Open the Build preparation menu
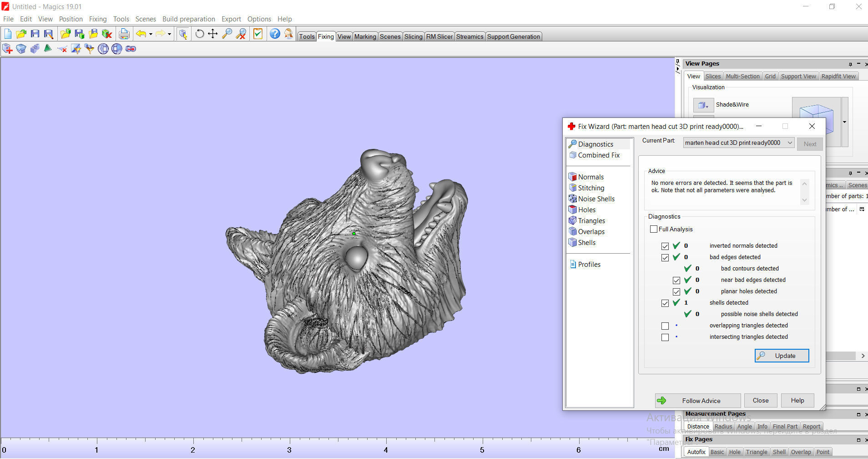Viewport: 868px width, 459px height. point(188,19)
